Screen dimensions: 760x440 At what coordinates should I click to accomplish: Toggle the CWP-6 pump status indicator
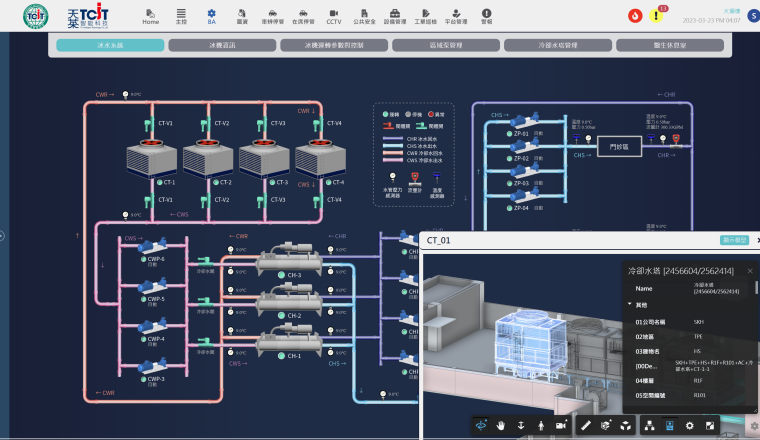pyautogui.click(x=141, y=259)
